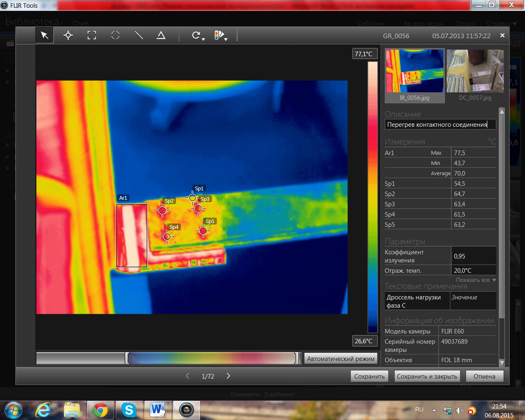
Task: Edit the emissivity value field 0,95
Action: (473, 256)
